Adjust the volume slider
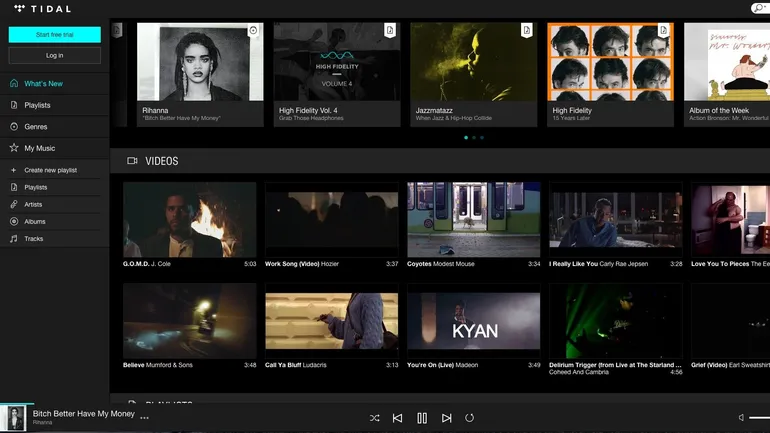 [758, 417]
